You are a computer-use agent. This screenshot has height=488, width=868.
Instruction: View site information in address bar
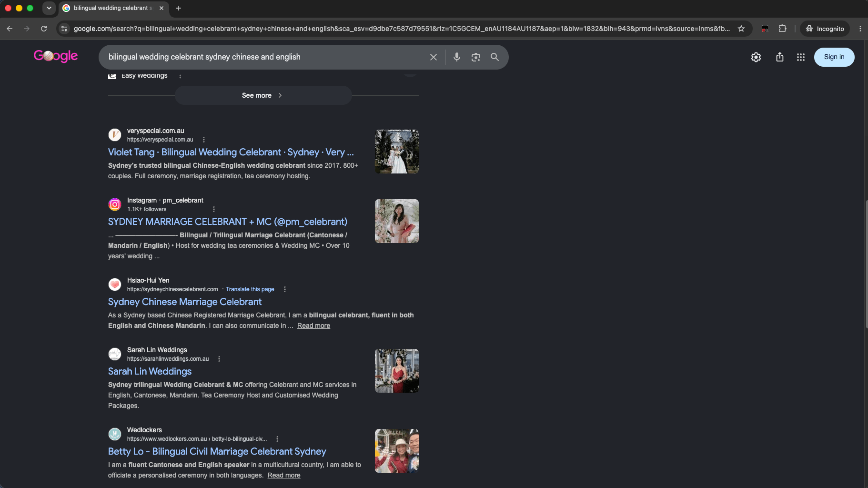65,29
